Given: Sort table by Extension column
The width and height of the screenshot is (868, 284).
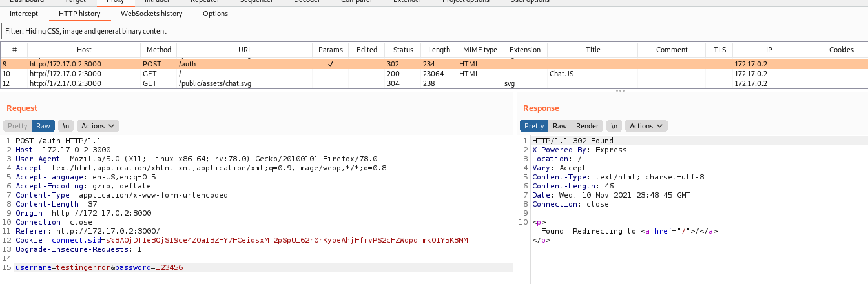Looking at the screenshot, I should click(525, 50).
